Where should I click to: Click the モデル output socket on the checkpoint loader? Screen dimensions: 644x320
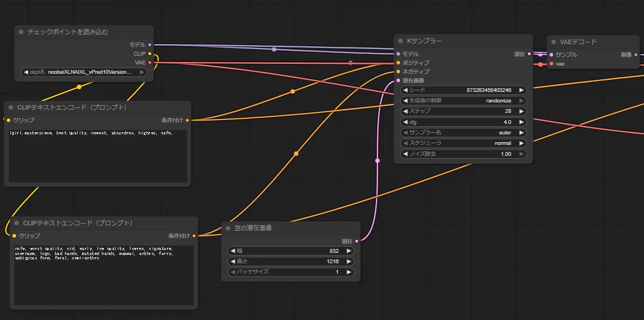click(150, 45)
